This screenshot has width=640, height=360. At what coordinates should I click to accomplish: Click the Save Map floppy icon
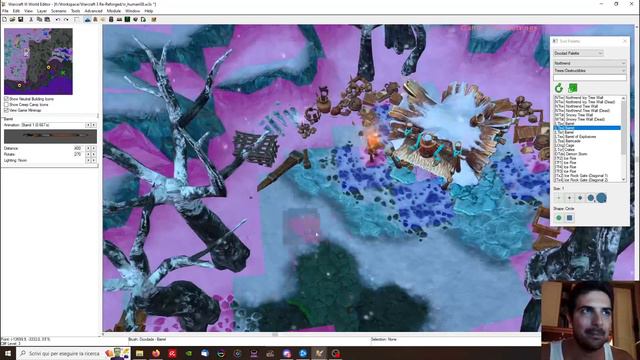point(20,20)
